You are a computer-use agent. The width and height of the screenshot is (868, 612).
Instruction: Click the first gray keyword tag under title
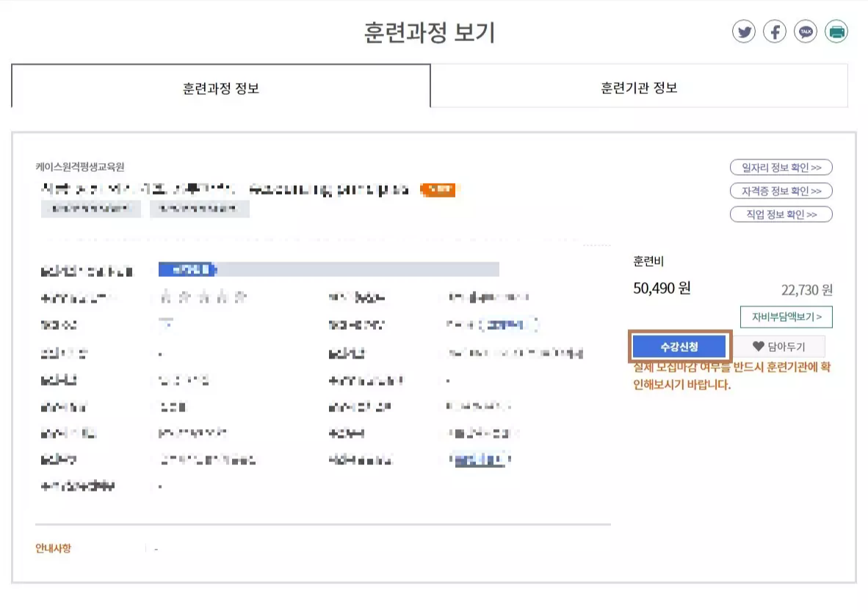tap(92, 209)
